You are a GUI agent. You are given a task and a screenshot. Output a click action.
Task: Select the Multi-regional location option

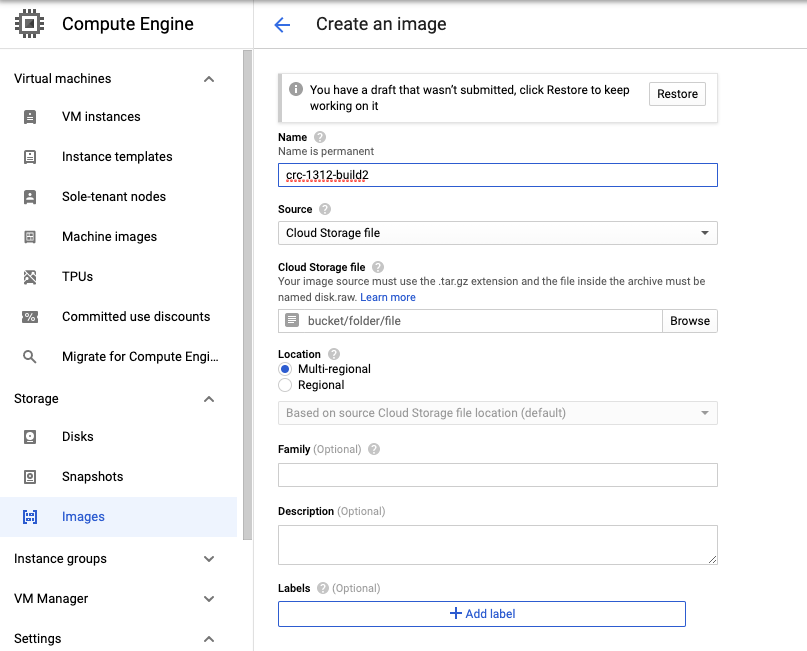click(285, 369)
